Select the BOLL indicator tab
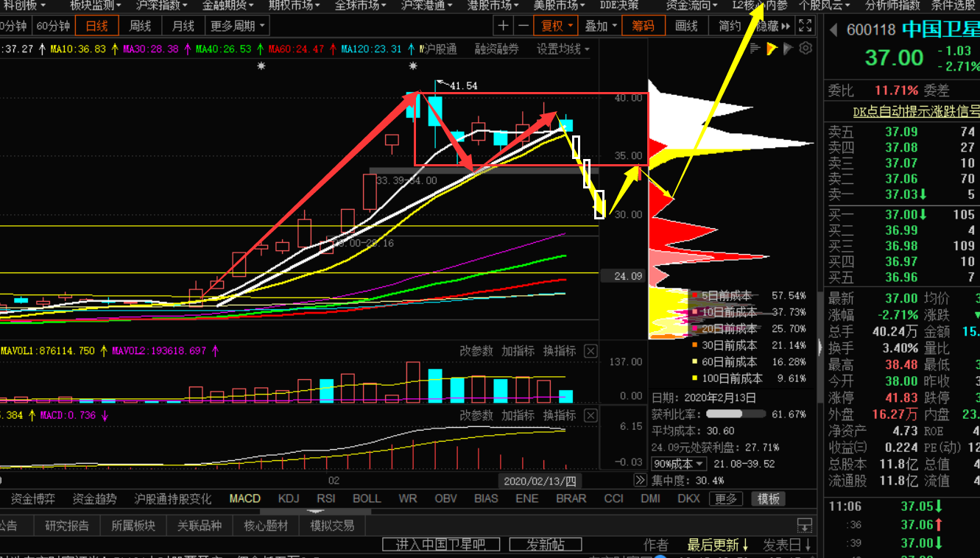 [367, 498]
